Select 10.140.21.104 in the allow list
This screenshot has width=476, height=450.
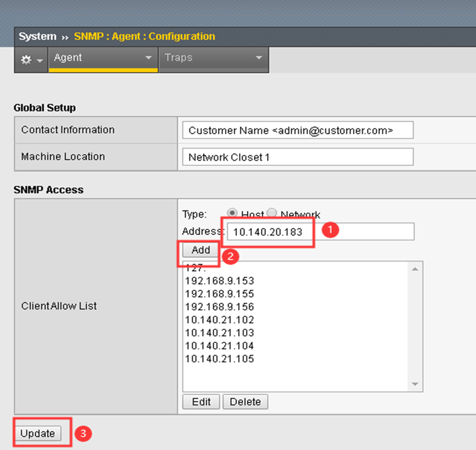[220, 346]
